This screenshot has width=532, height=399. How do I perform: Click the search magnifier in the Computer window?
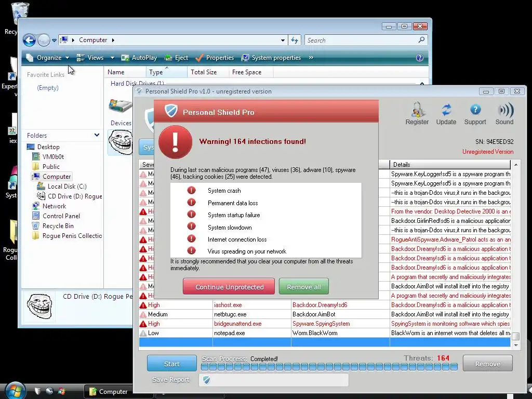421,40
